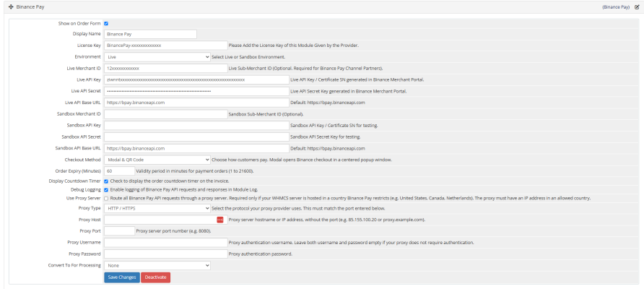The width and height of the screenshot is (644, 289).
Task: Click the Order Expiry (Minutes) label
Action: click(x=78, y=171)
